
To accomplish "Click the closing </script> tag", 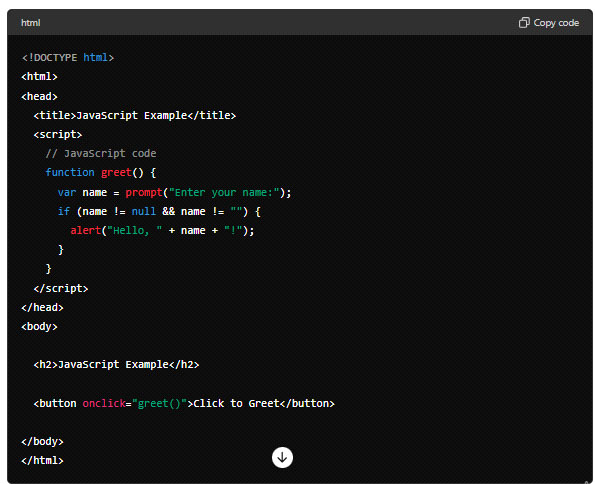I will click(x=61, y=288).
